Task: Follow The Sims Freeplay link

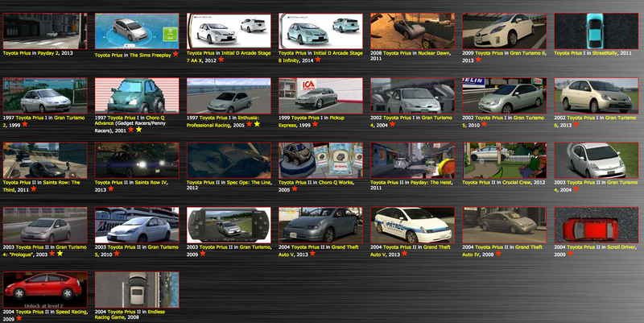Action: pyautogui.click(x=151, y=55)
